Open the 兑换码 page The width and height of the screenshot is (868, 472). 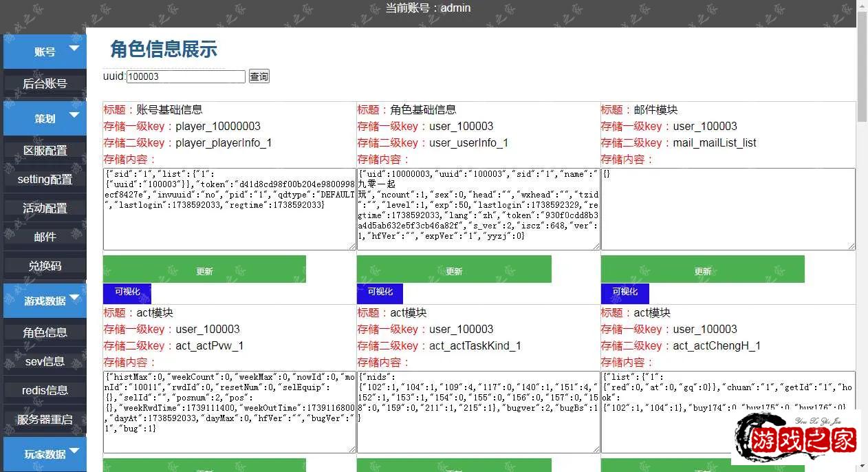point(44,266)
